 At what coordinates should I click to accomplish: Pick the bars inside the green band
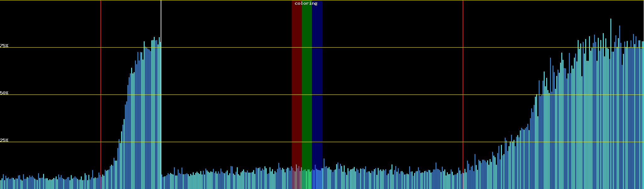click(x=307, y=180)
